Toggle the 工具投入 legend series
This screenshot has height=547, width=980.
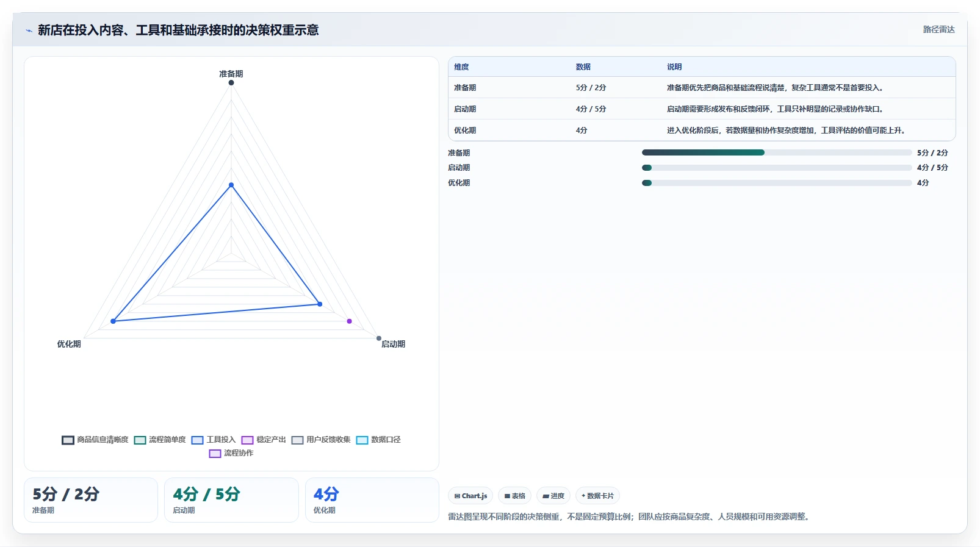213,440
